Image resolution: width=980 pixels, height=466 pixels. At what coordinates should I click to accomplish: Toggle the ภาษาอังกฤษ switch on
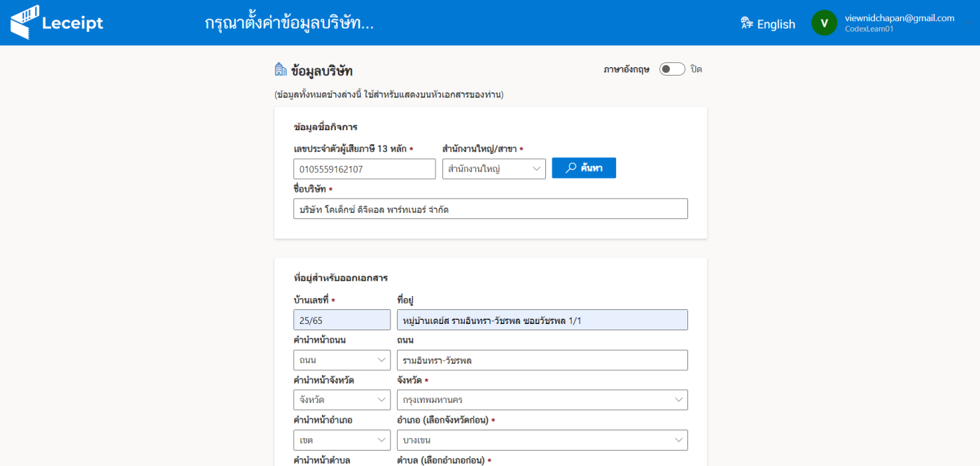coord(672,69)
